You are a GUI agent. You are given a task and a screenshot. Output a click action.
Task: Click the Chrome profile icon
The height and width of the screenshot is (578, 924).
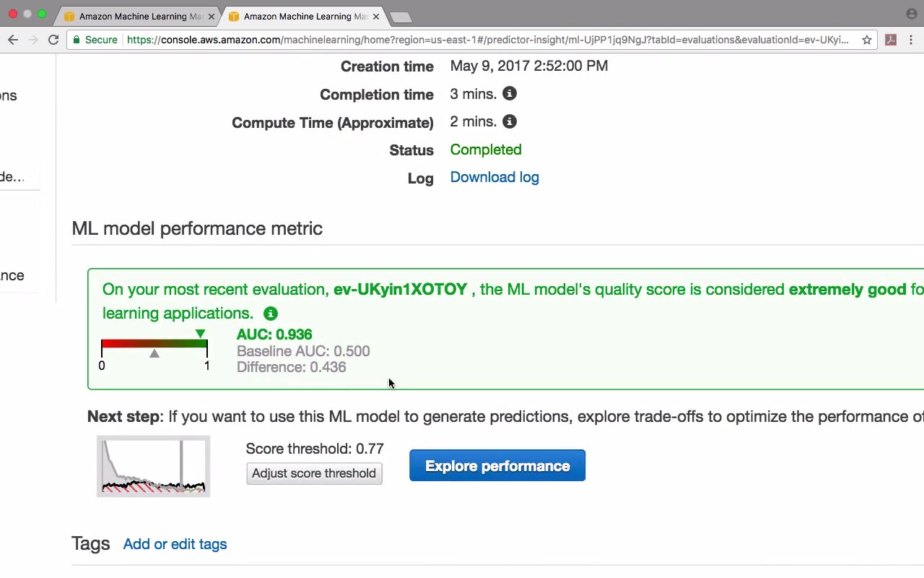pyautogui.click(x=911, y=14)
